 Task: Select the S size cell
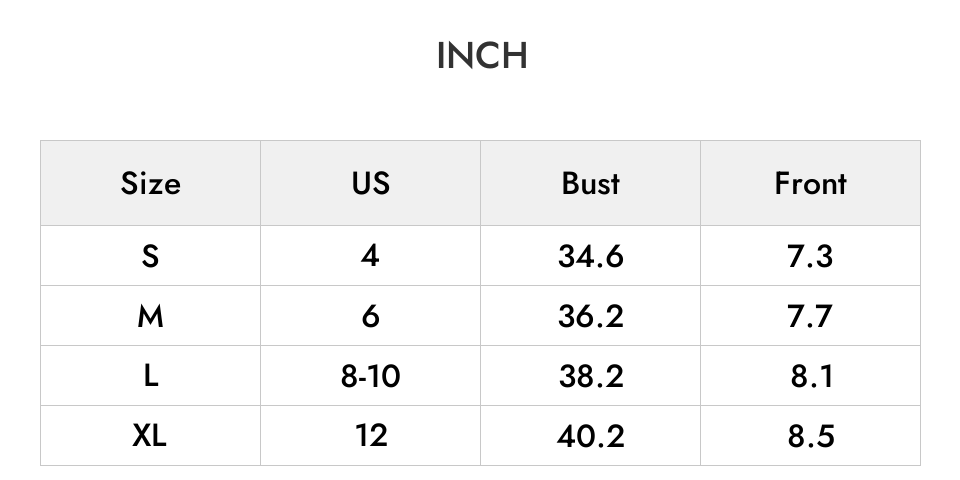tap(151, 255)
